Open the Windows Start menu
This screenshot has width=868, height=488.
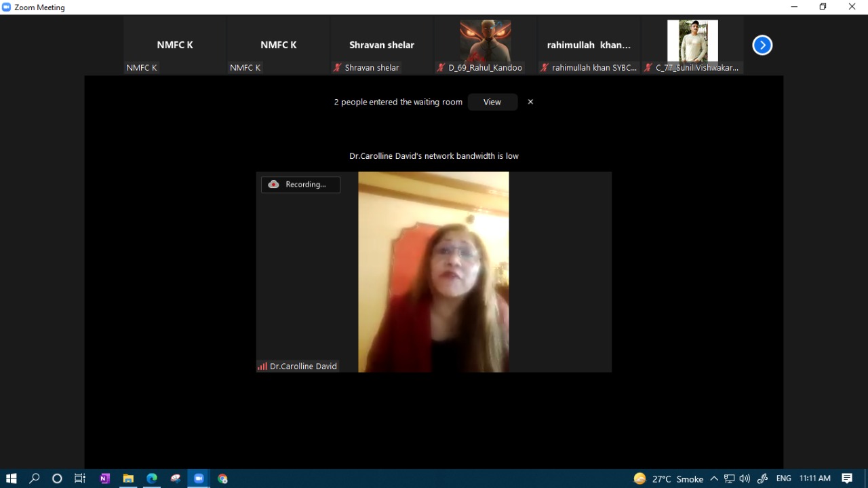pyautogui.click(x=11, y=478)
